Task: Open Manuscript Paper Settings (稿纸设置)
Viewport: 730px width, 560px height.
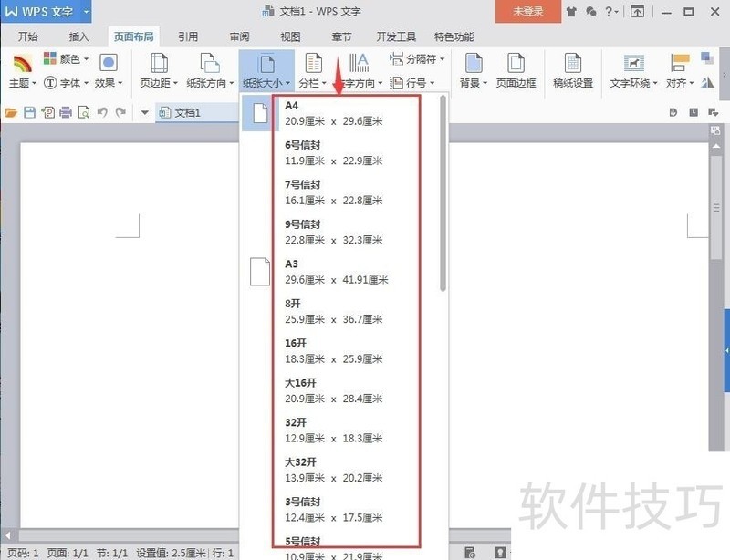Action: coord(573,69)
